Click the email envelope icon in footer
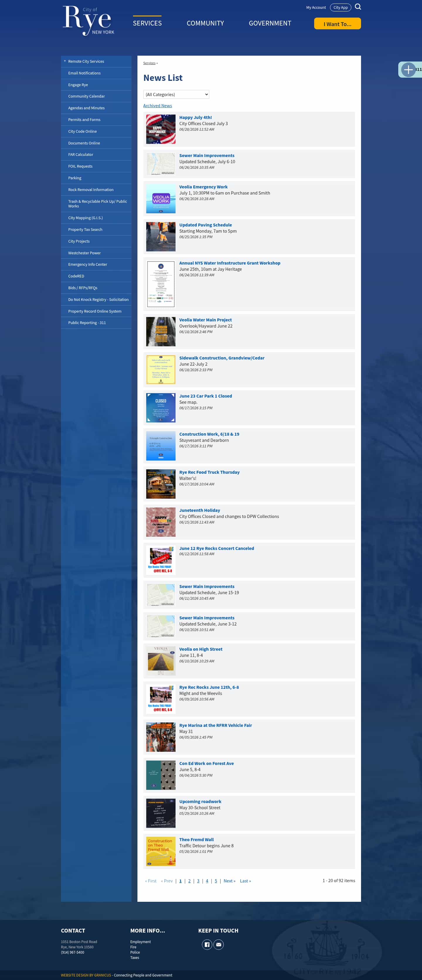Screen dimensions: 422x980 pyautogui.click(x=218, y=945)
